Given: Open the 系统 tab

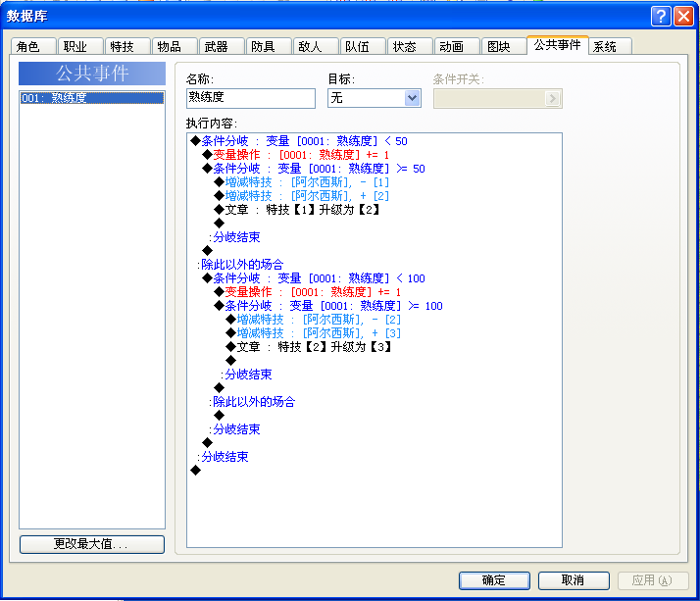Looking at the screenshot, I should point(610,46).
